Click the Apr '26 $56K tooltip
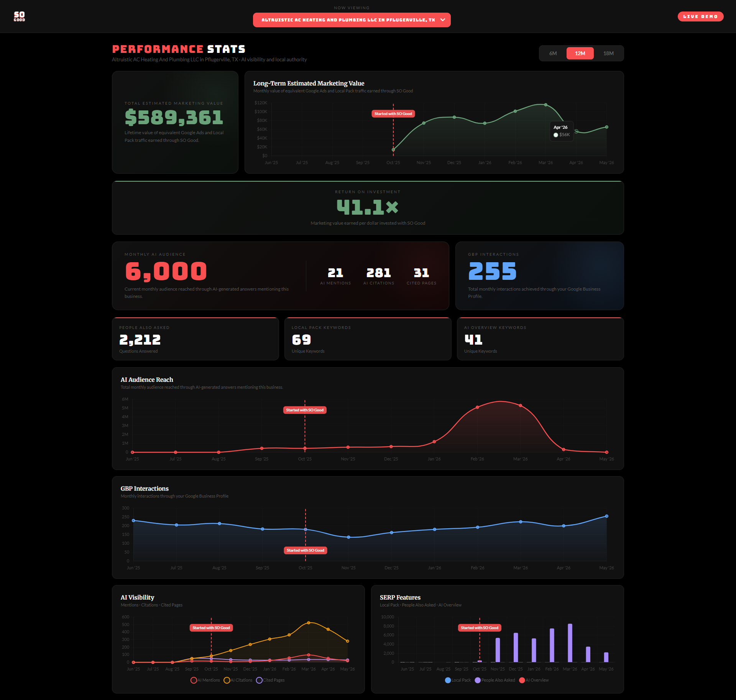The height and width of the screenshot is (700, 736). [x=562, y=131]
